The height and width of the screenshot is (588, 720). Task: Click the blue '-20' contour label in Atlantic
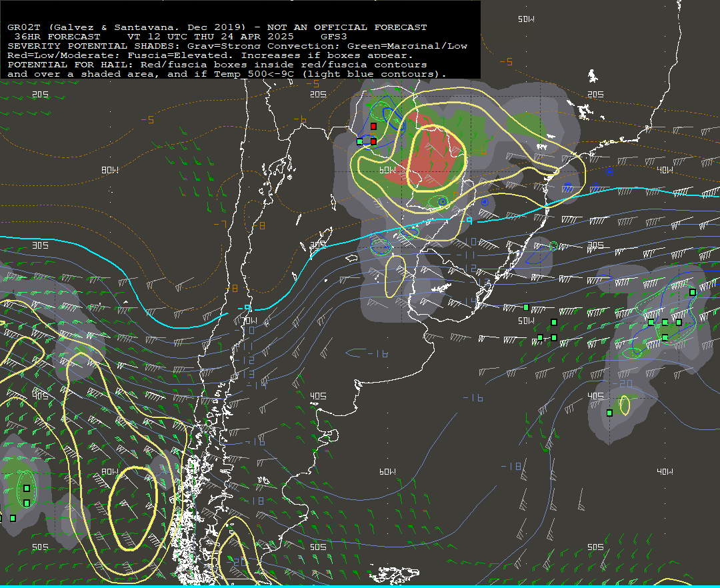click(623, 383)
